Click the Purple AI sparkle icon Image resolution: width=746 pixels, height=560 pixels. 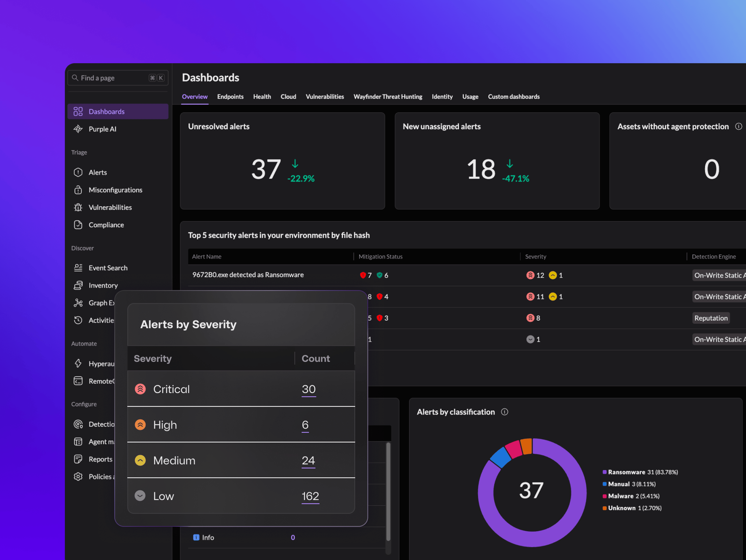click(78, 129)
